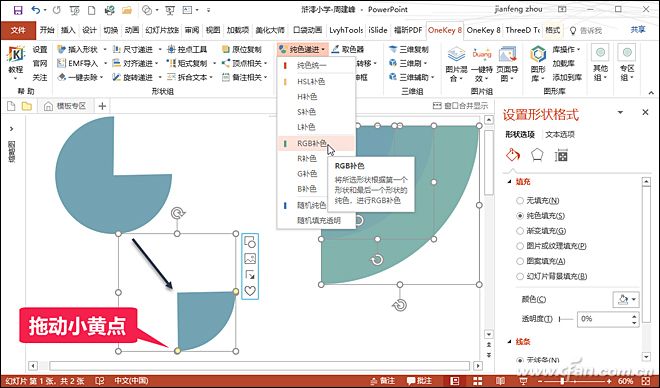Click the 共享 Share button
Screen dimensions: 660x388
pos(638,30)
